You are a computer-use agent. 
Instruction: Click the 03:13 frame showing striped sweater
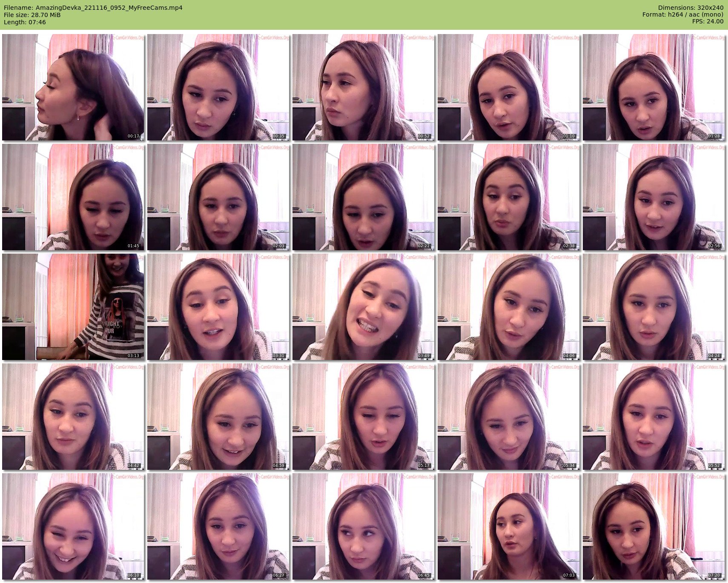pos(73,307)
